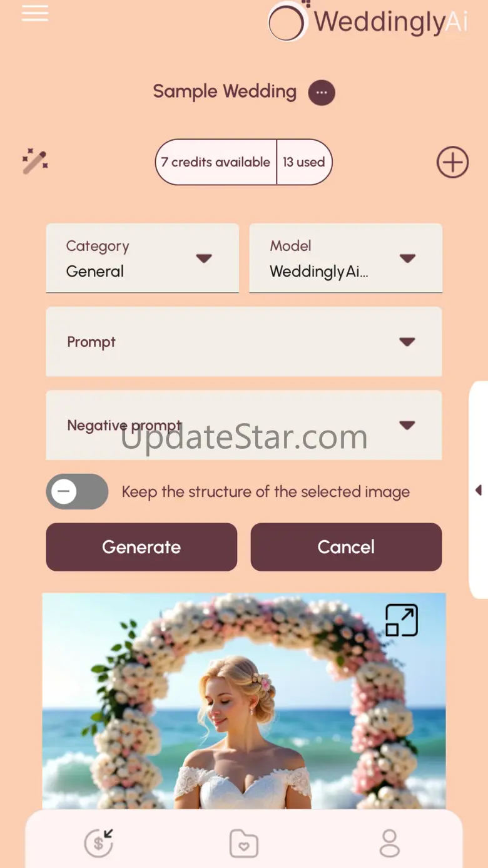Open the favorites folder heart icon
Viewport: 488px width, 868px height.
tap(244, 843)
